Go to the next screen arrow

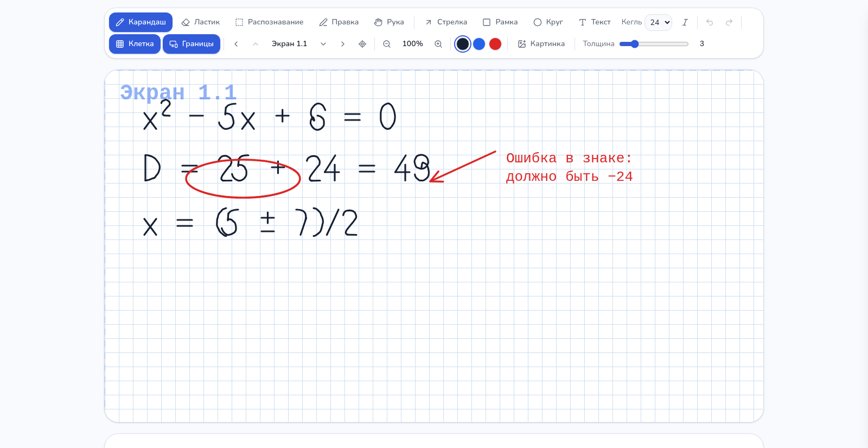click(343, 44)
